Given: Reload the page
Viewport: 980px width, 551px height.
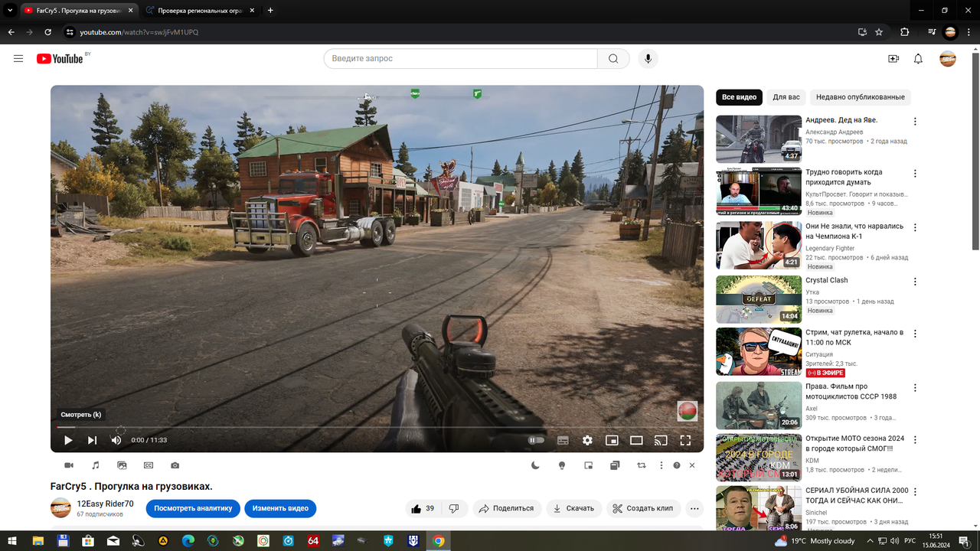Looking at the screenshot, I should click(x=48, y=32).
